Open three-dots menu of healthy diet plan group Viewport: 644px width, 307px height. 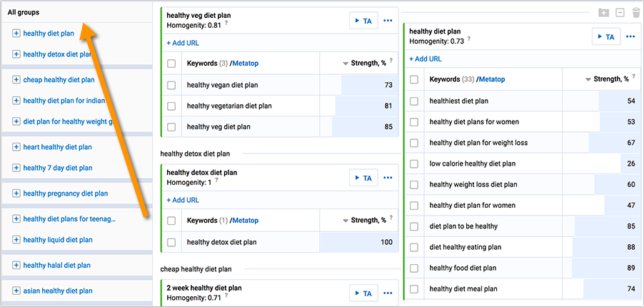coord(630,36)
